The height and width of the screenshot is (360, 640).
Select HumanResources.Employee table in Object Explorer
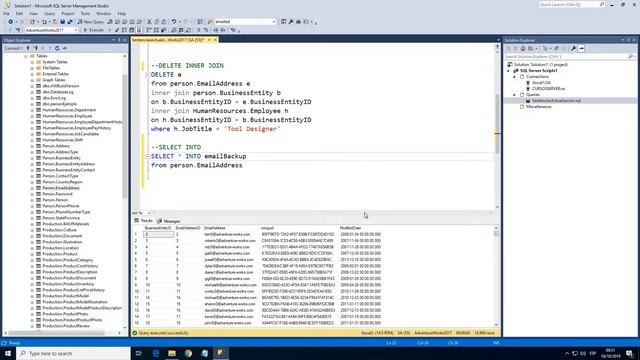(x=67, y=116)
